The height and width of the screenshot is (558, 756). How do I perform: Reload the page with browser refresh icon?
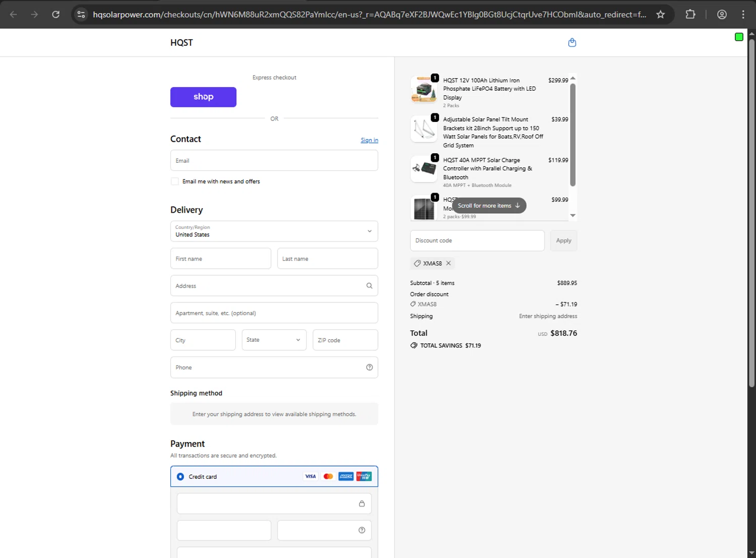click(56, 14)
